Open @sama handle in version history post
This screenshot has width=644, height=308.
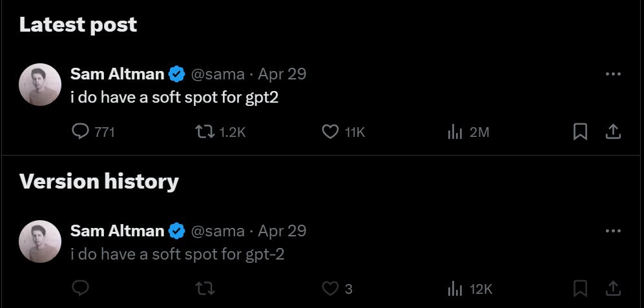218,231
